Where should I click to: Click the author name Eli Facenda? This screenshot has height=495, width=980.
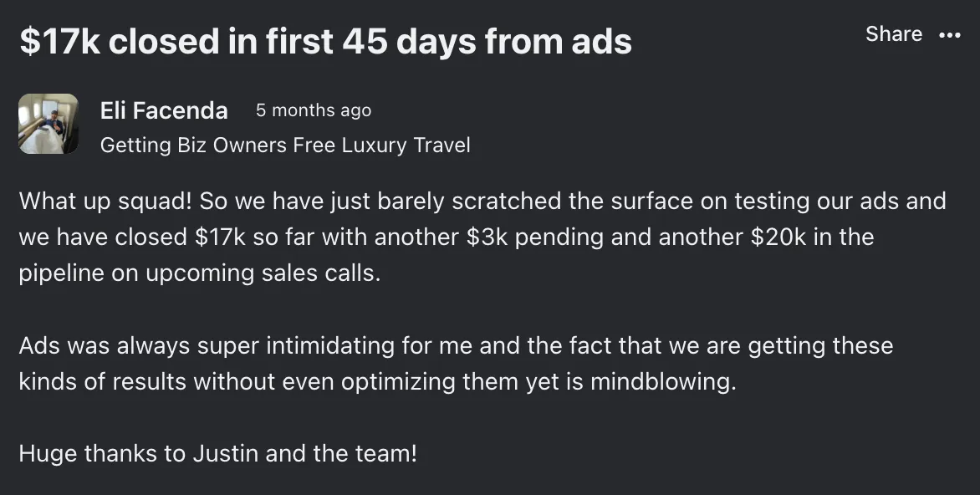click(164, 110)
